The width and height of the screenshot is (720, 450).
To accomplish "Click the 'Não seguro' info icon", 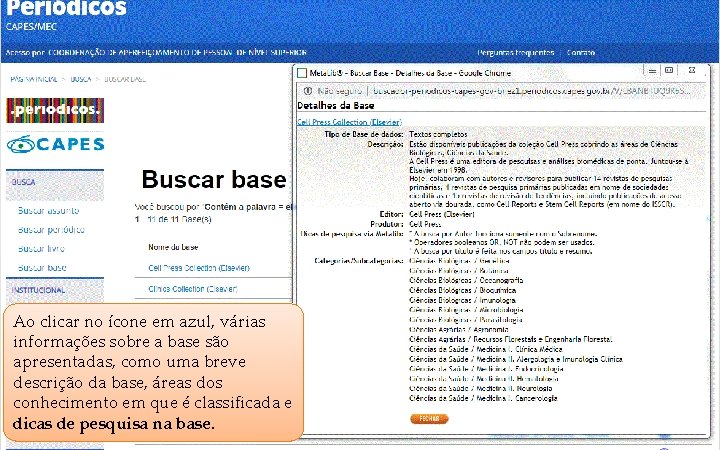I will tap(308, 91).
